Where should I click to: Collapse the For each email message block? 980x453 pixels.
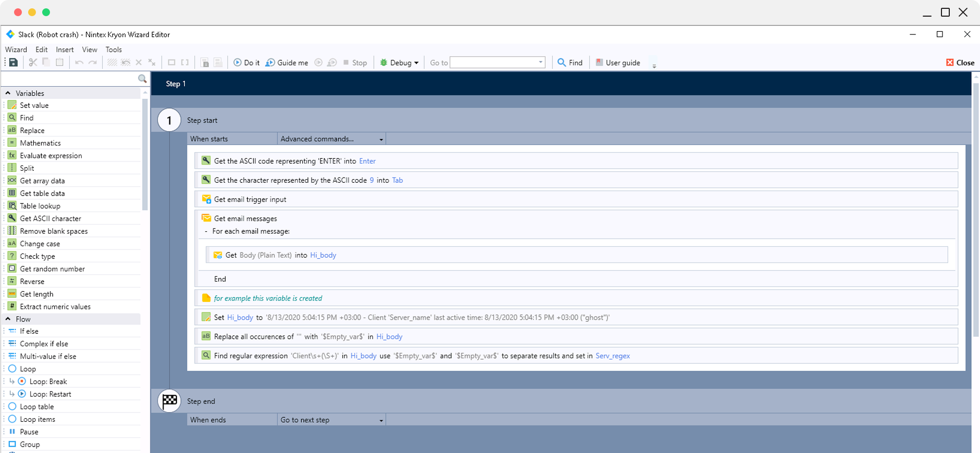point(206,231)
